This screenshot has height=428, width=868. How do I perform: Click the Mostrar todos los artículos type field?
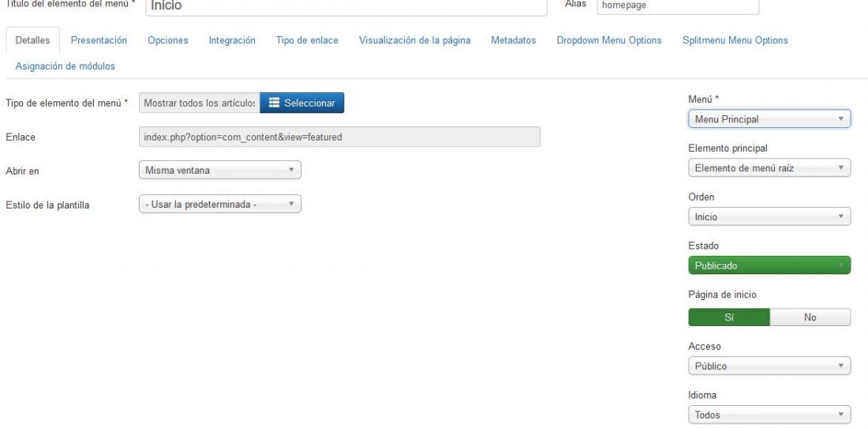(x=200, y=103)
